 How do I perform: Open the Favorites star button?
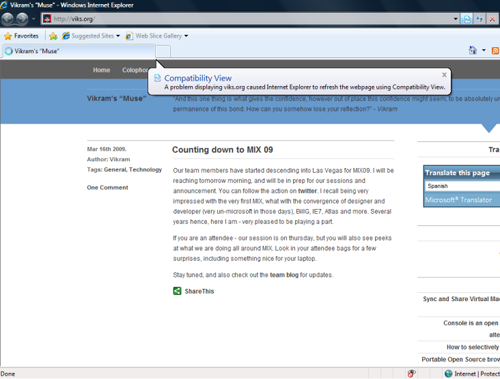pos(21,36)
